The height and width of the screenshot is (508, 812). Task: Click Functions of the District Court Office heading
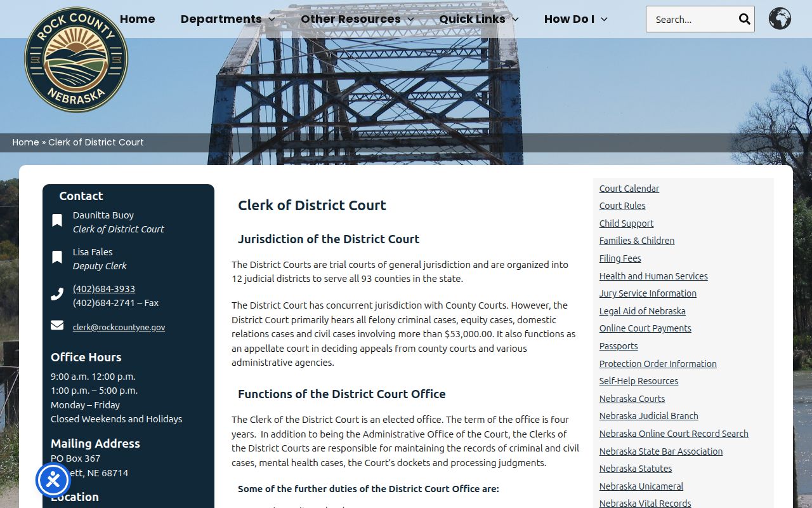tap(341, 394)
